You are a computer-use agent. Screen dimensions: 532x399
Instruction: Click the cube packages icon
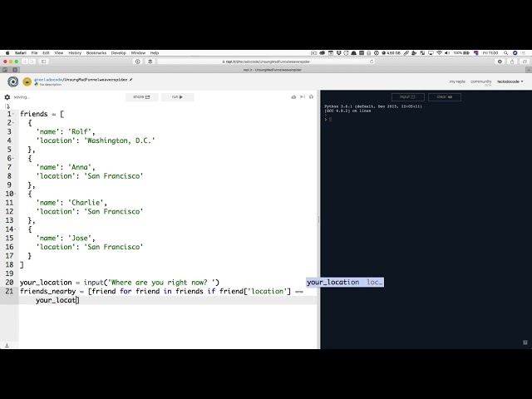pos(311,97)
